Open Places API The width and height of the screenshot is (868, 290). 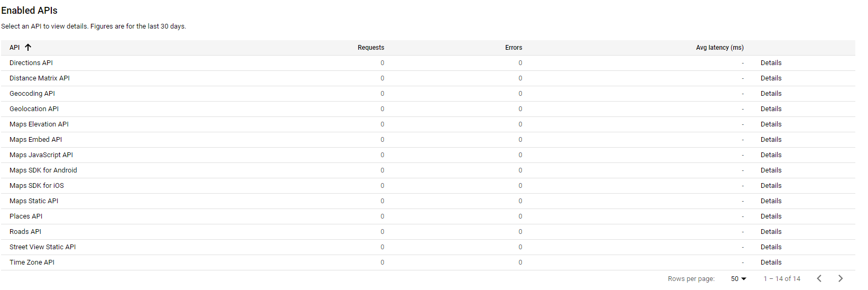click(26, 216)
